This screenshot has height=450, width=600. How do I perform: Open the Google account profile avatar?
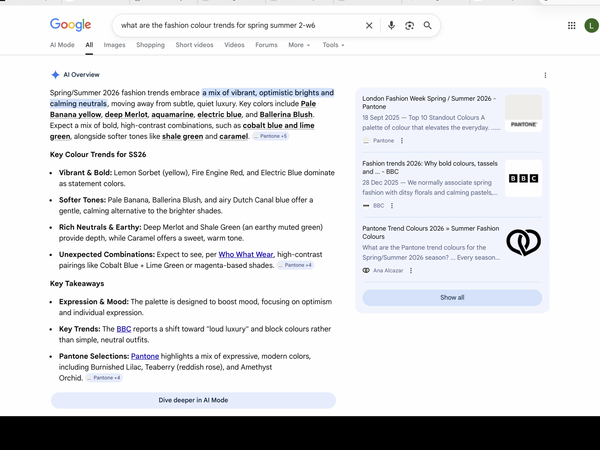591,25
